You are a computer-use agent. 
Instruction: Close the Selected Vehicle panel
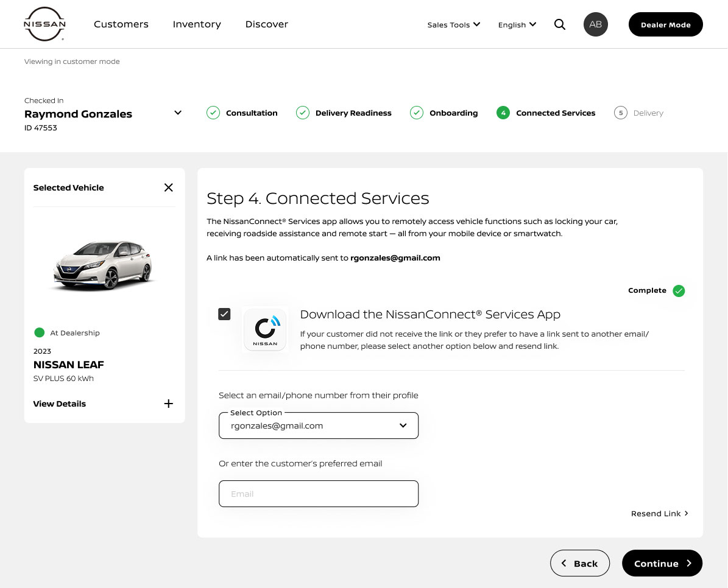pos(169,187)
